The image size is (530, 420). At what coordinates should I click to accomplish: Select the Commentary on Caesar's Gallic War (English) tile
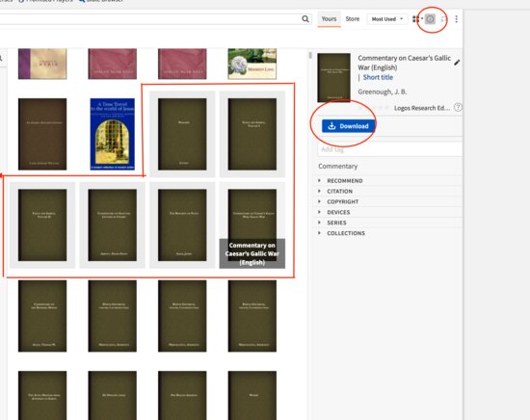pos(252,225)
